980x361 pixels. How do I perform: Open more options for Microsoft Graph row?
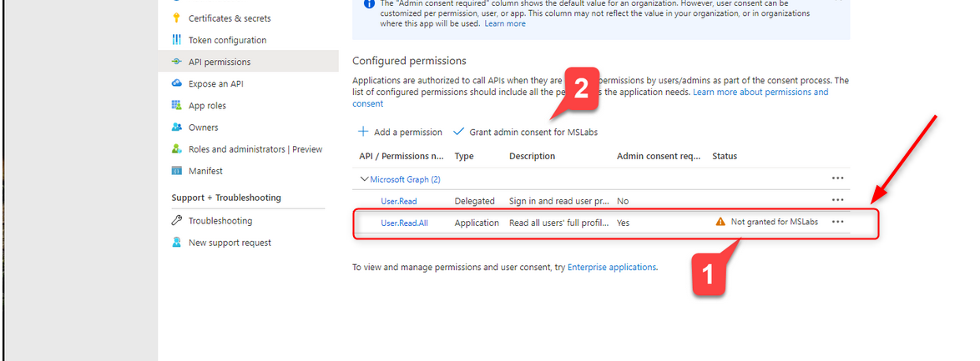coord(838,178)
